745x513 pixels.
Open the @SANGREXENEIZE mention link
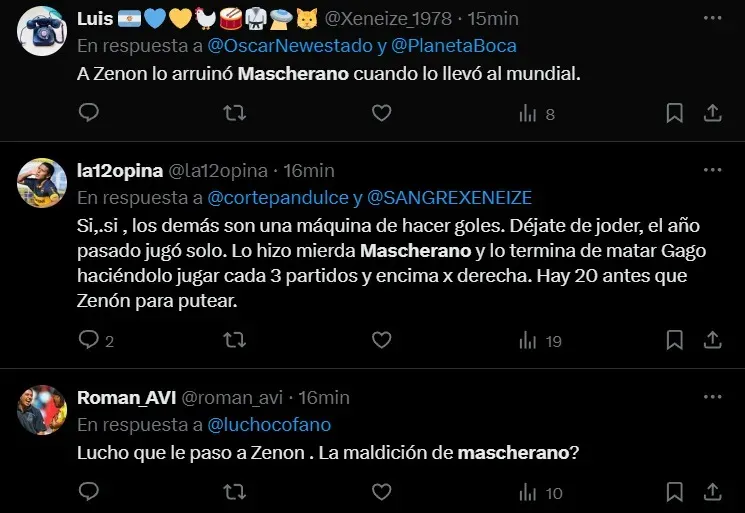tap(450, 198)
